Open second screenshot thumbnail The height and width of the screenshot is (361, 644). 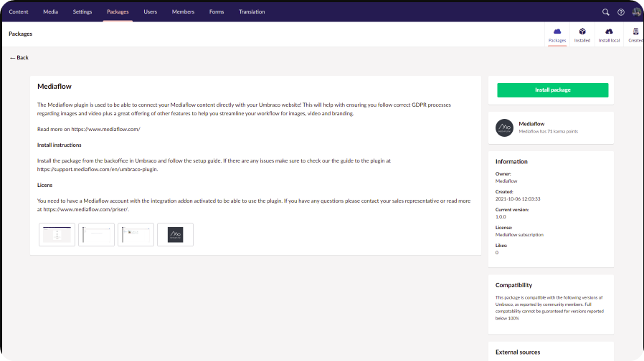97,235
